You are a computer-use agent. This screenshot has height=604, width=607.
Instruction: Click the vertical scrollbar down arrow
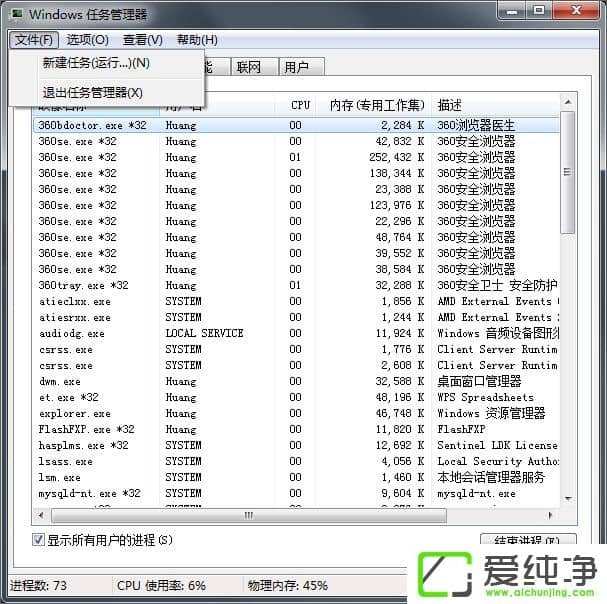coord(568,499)
